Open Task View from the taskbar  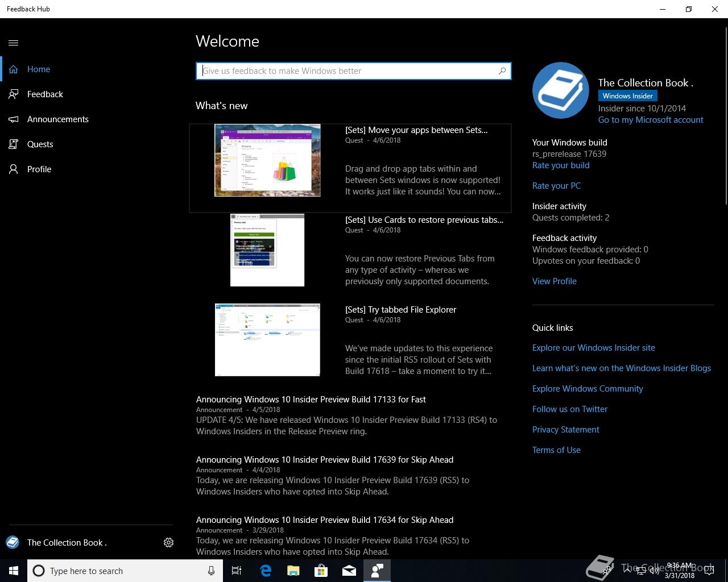237,571
